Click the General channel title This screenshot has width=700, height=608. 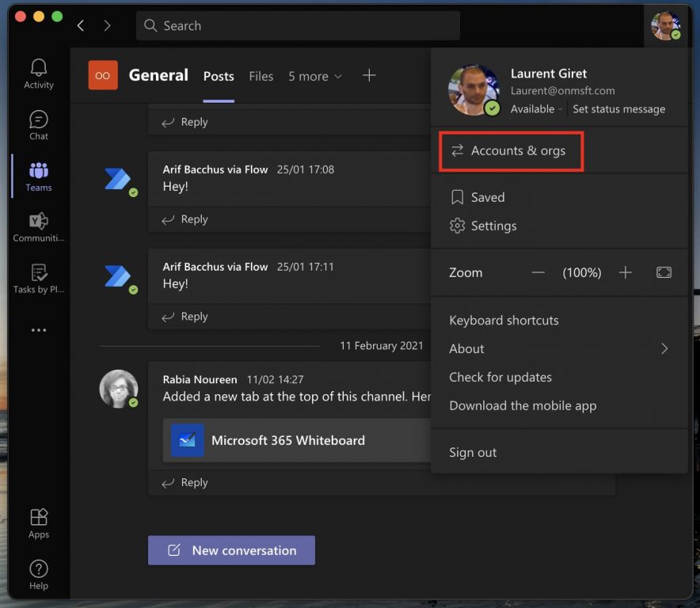[x=158, y=75]
